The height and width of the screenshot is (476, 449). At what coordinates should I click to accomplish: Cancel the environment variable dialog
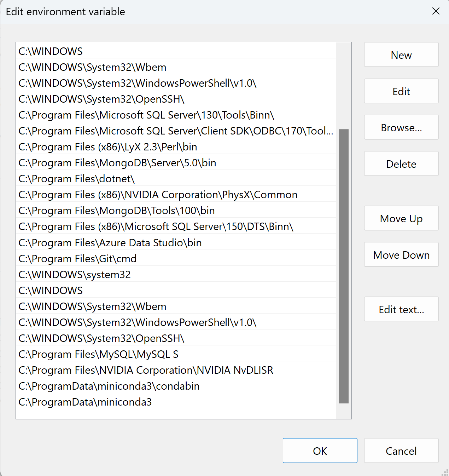(x=401, y=451)
